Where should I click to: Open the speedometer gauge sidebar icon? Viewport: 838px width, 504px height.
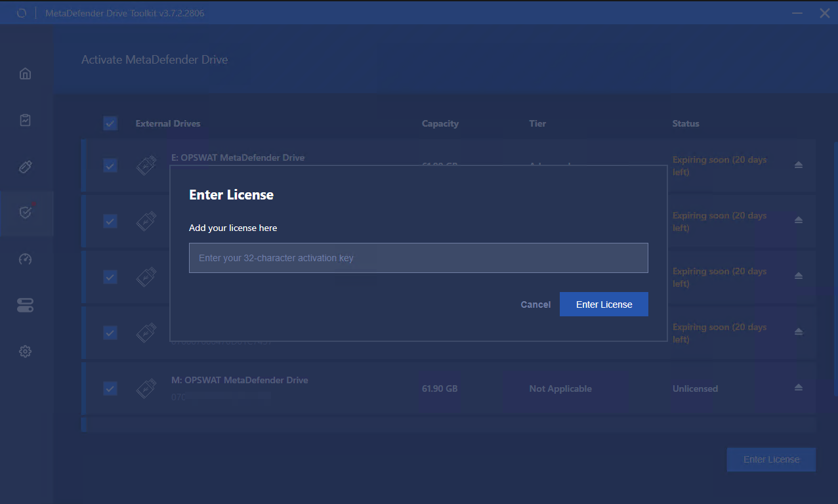tap(25, 259)
